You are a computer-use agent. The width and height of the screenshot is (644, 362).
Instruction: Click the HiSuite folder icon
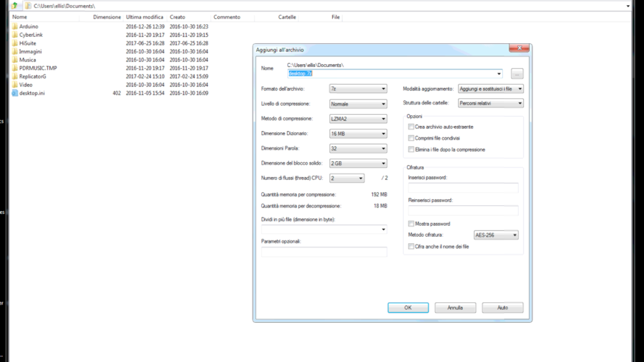click(15, 43)
